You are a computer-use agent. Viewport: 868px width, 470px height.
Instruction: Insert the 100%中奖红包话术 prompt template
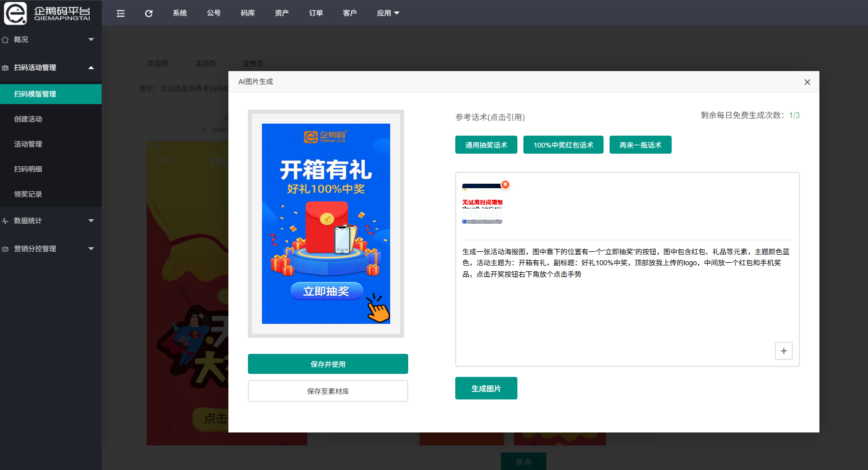coord(563,145)
